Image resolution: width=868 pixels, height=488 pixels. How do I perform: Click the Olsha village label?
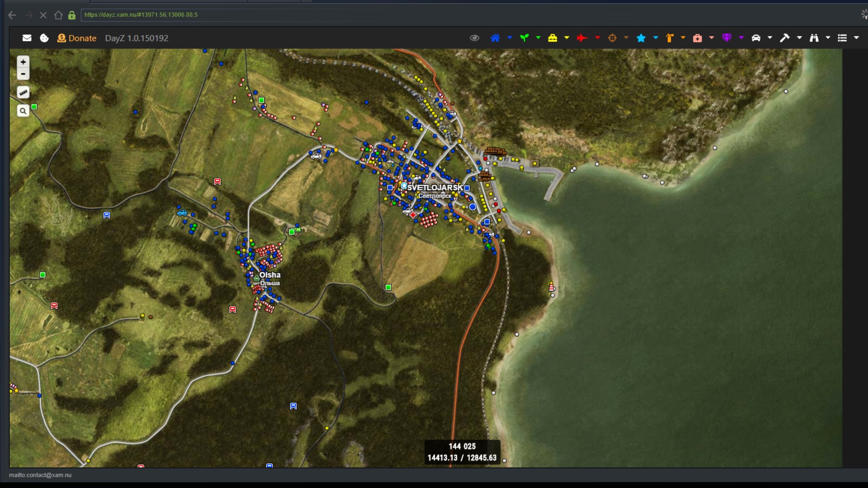coord(270,275)
